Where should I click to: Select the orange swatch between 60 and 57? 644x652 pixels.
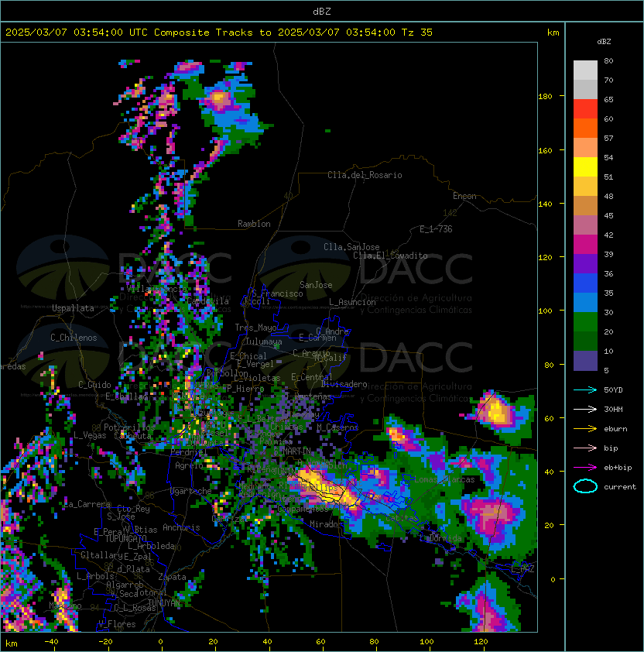585,128
